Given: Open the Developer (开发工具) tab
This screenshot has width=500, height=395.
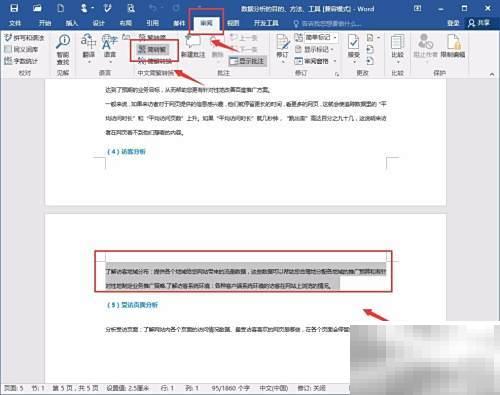Looking at the screenshot, I should tap(266, 23).
